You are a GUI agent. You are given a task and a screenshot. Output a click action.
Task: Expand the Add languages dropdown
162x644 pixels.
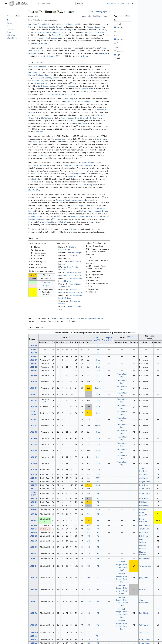(100, 12)
